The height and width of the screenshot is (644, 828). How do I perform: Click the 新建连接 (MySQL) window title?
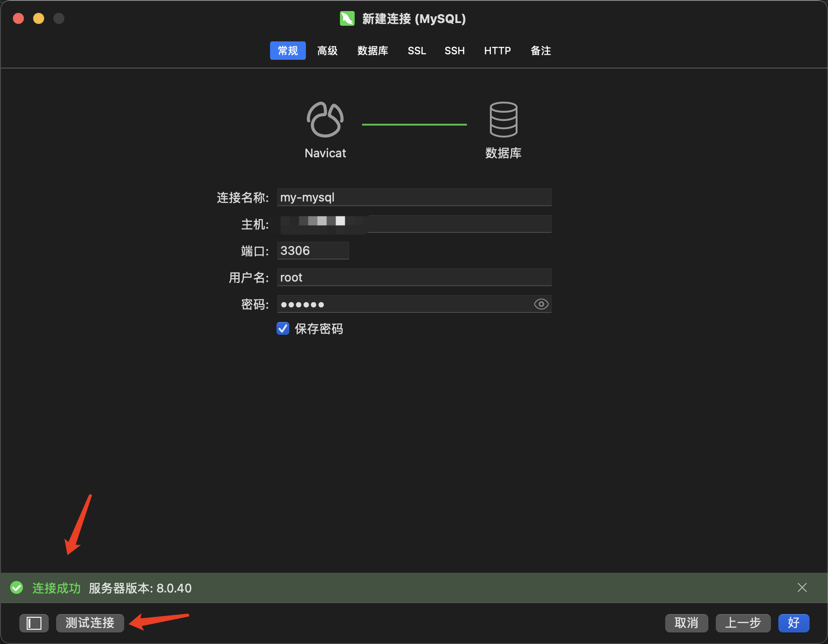(414, 19)
